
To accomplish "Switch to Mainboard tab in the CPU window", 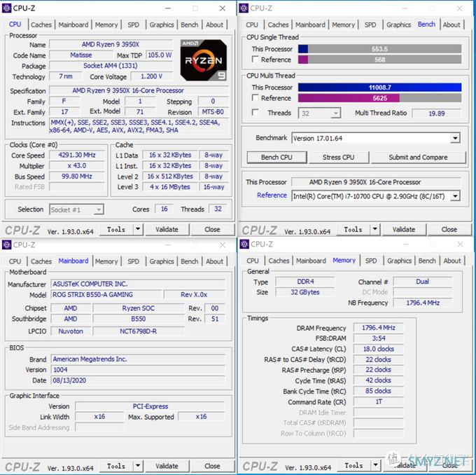I will [x=73, y=25].
